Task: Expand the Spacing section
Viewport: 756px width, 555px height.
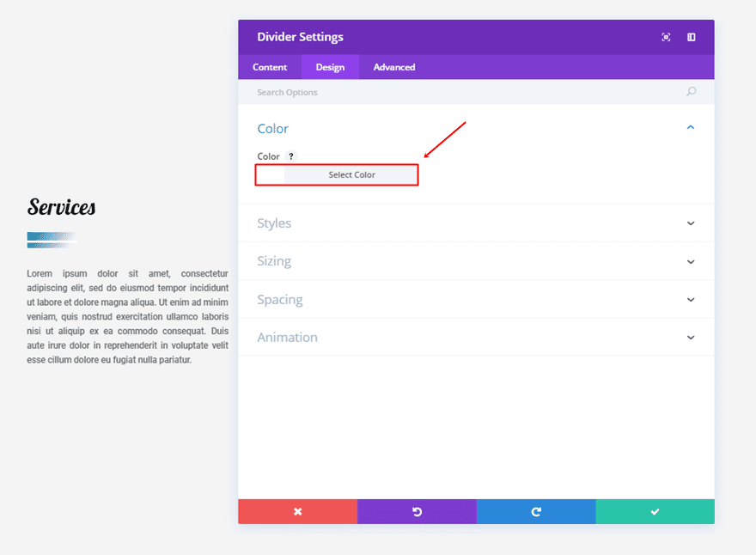Action: coord(476,300)
